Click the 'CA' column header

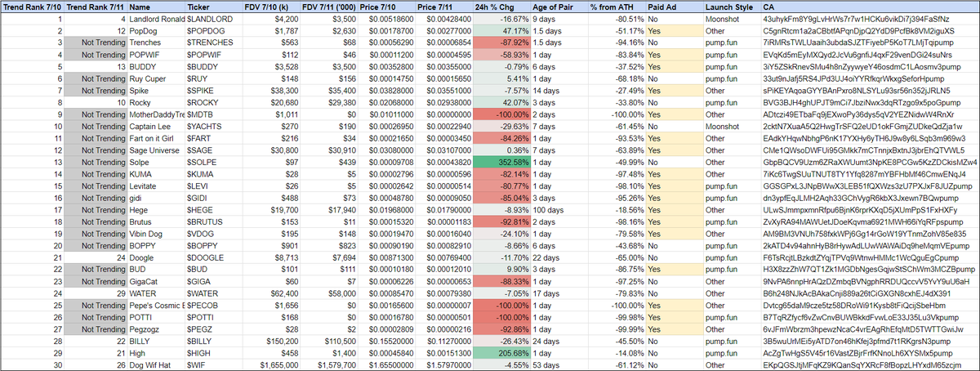[869, 6]
